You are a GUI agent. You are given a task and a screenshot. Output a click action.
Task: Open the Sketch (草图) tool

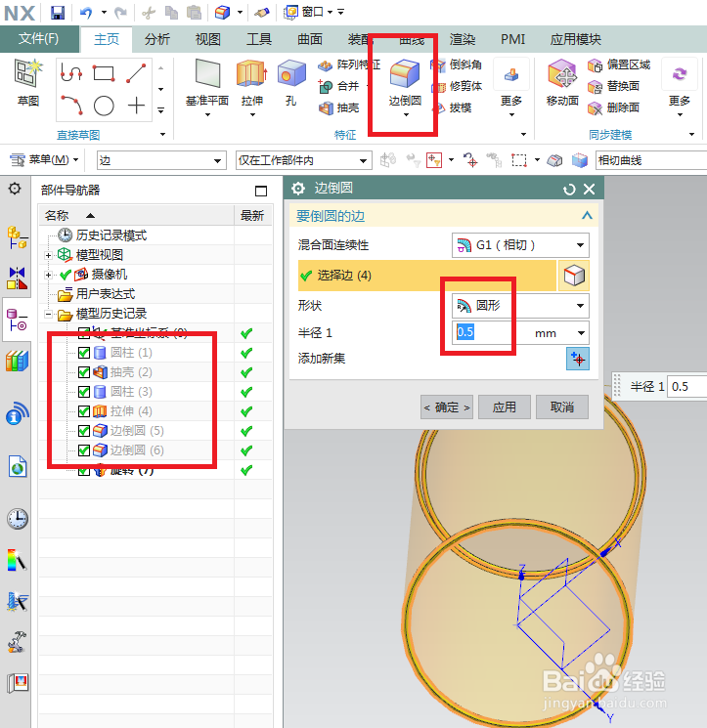point(28,83)
